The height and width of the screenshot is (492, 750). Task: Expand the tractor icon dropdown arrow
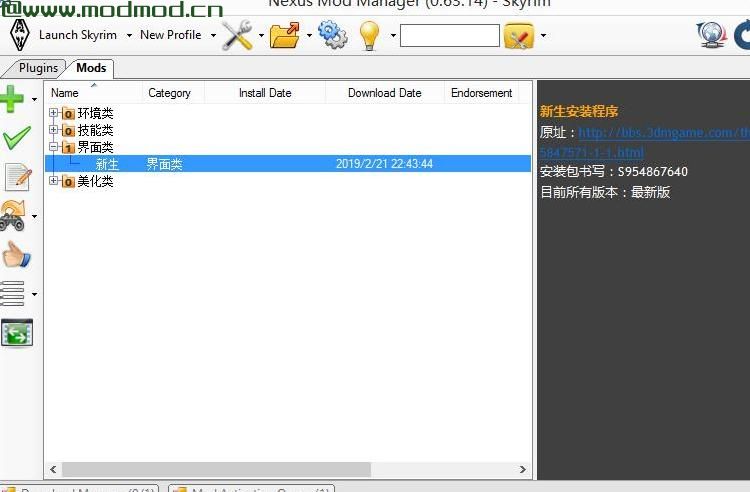coord(34,216)
